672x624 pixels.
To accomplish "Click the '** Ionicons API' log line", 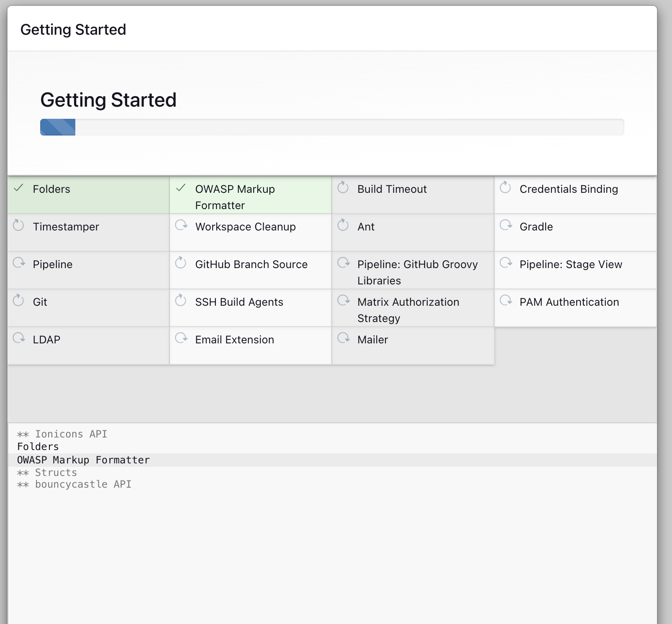I will [62, 434].
